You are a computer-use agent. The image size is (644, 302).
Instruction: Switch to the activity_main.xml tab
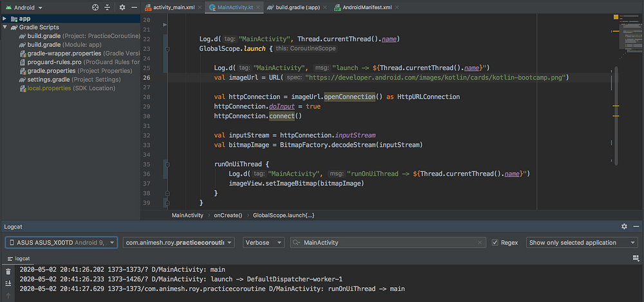click(x=172, y=7)
